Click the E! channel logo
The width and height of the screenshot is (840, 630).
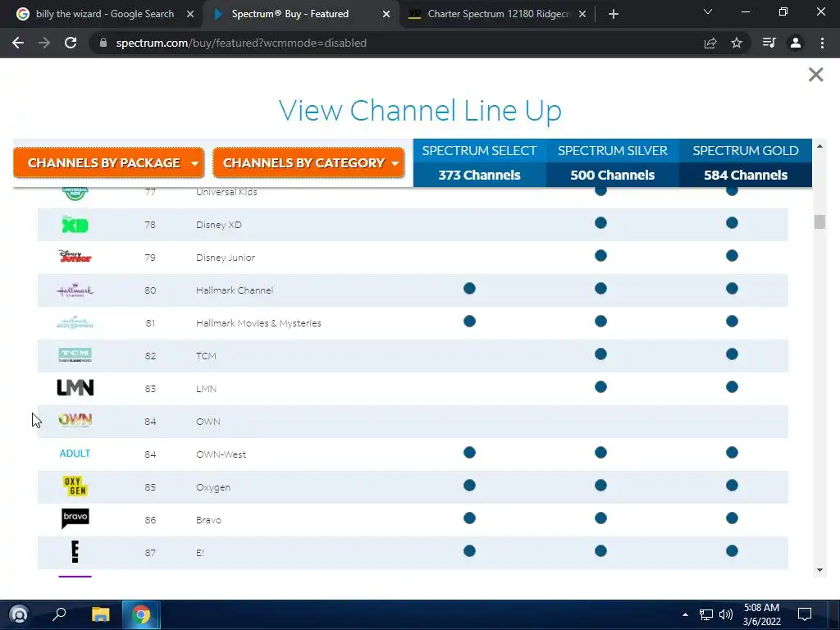pyautogui.click(x=75, y=552)
